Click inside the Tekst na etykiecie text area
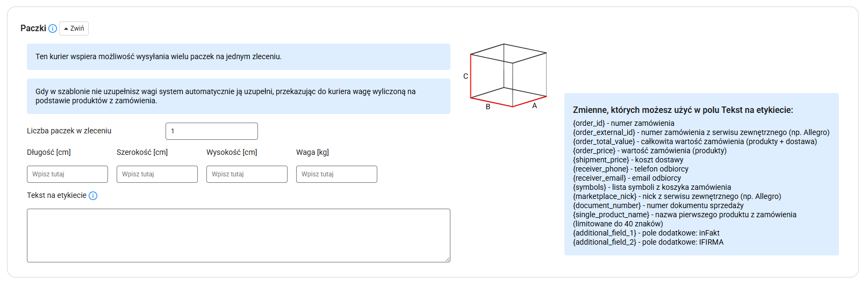The width and height of the screenshot is (868, 285). coord(239,236)
